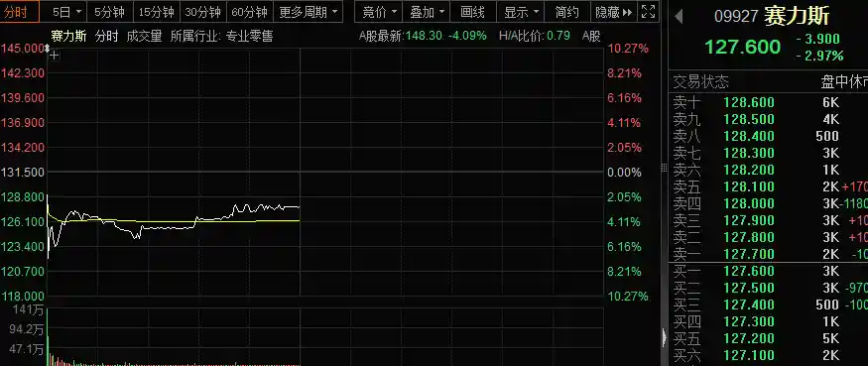868x366 pixels.
Task: Switch to the 分时 intraday tab
Action: (20, 12)
